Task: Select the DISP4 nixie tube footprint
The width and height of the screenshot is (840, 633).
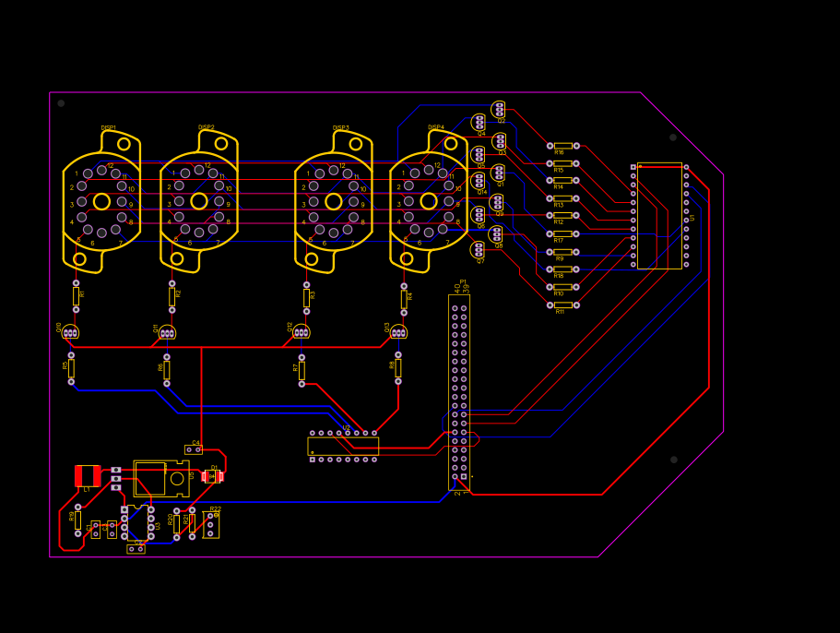Action: 429,203
